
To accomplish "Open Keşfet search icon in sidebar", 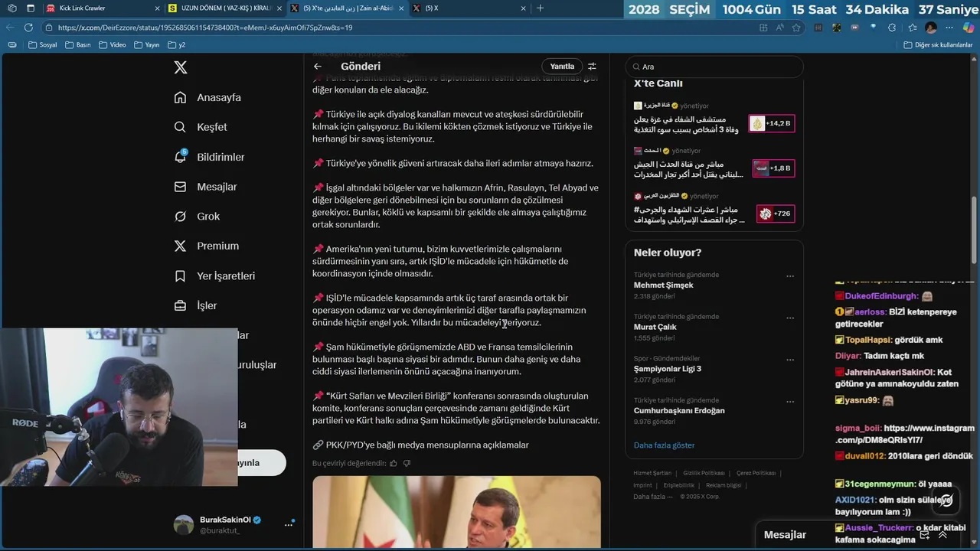I will 180,127.
